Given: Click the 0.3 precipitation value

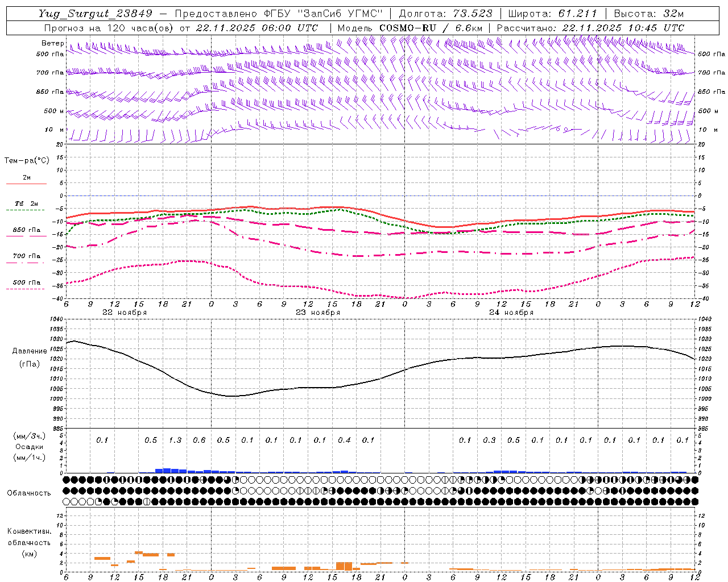Looking at the screenshot, I should 489,440.
